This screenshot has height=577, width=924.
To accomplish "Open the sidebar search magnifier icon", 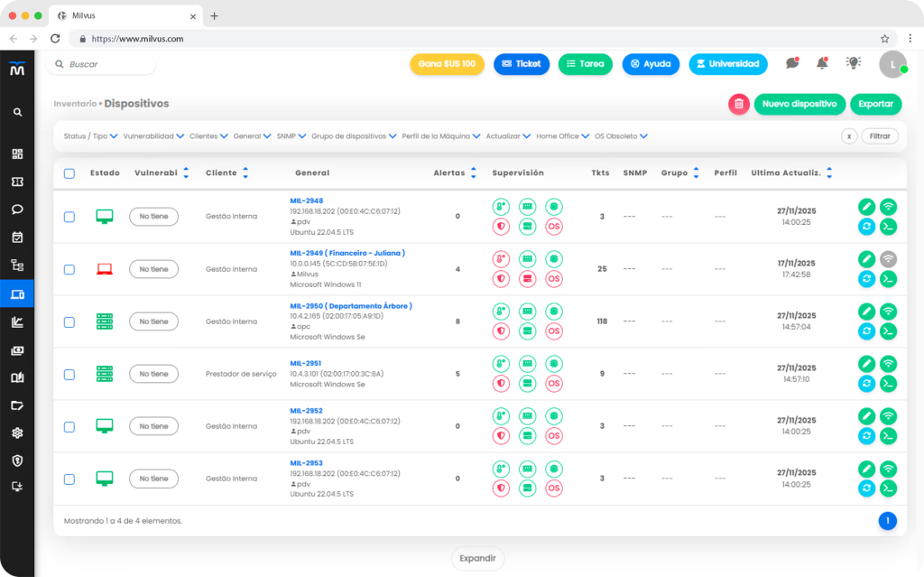I will point(18,112).
